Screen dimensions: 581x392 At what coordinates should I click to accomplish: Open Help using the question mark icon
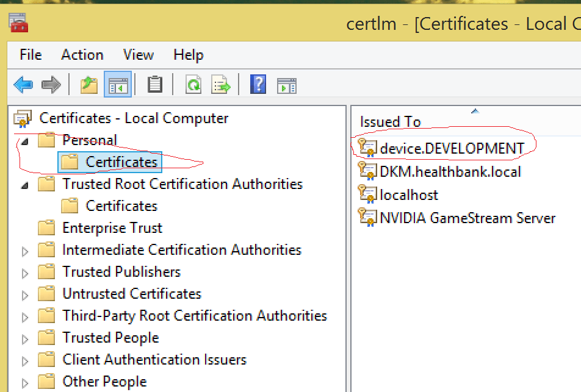258,84
